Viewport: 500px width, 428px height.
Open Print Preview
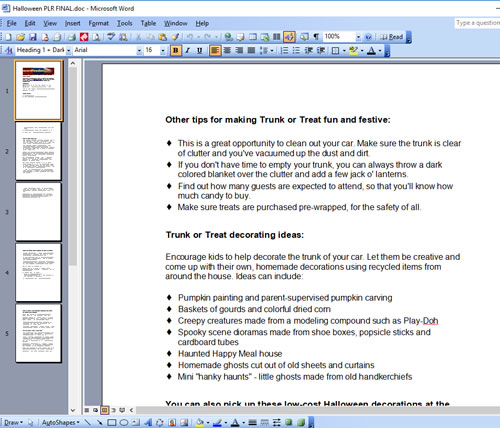point(96,37)
